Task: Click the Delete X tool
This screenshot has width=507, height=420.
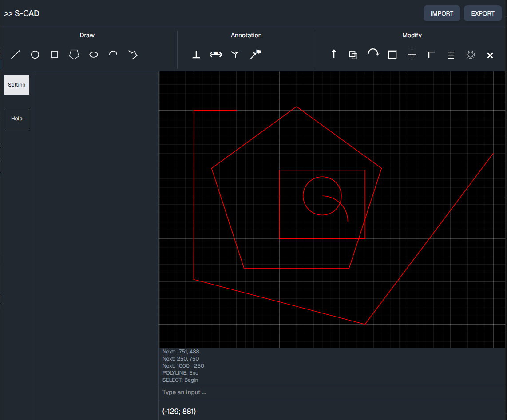Action: 490,55
